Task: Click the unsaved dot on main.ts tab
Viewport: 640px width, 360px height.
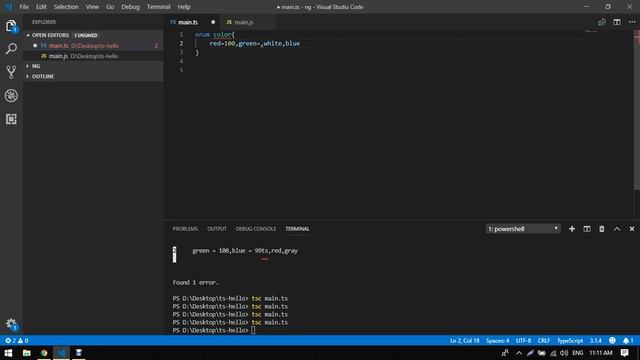Action: (213, 22)
